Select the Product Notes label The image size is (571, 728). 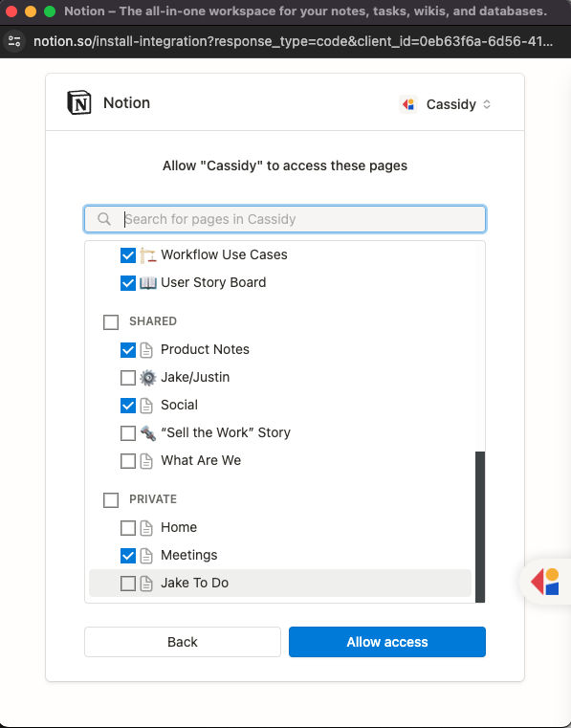click(205, 349)
